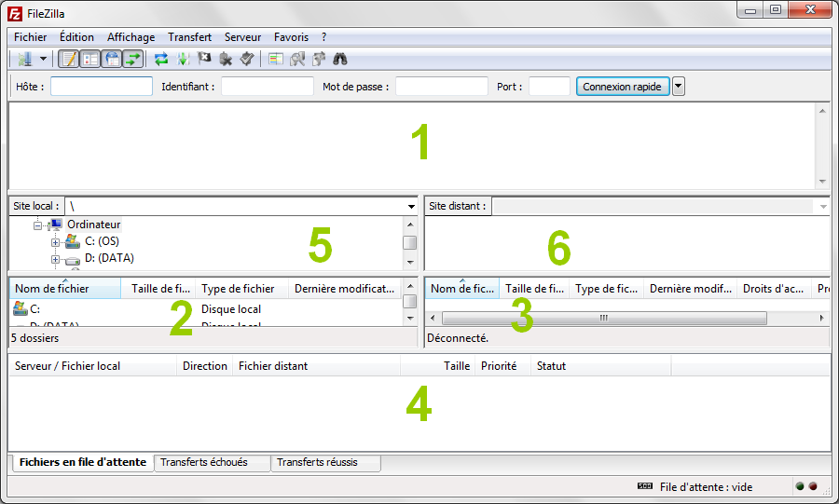Open the Favoris menu
The width and height of the screenshot is (839, 504).
pos(291,37)
